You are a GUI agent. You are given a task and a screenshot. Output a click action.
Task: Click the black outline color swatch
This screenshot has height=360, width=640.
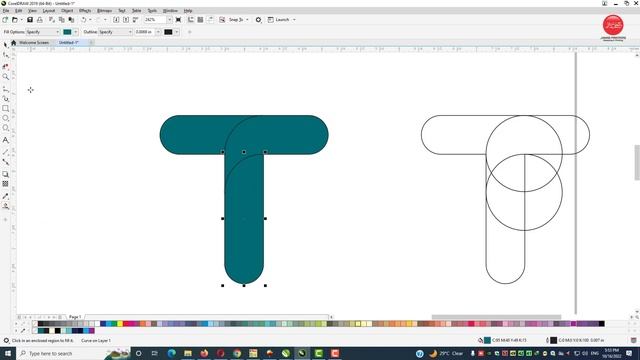[x=168, y=32]
